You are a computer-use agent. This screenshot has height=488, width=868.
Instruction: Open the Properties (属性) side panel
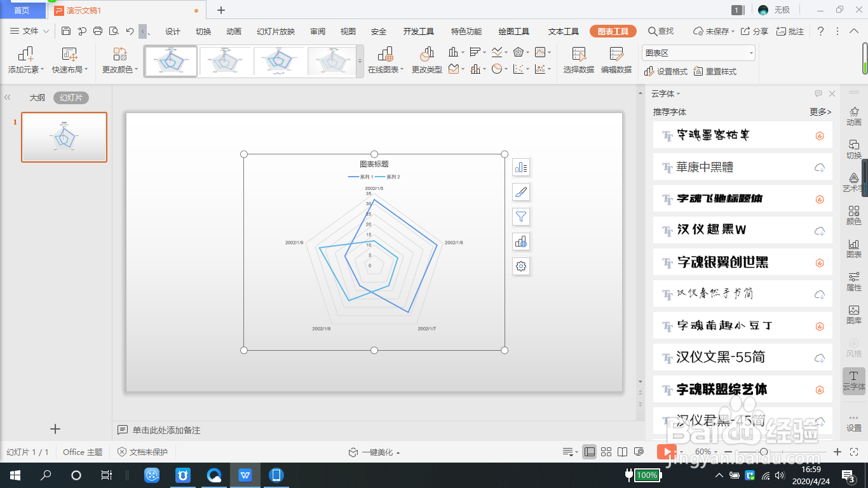point(854,281)
